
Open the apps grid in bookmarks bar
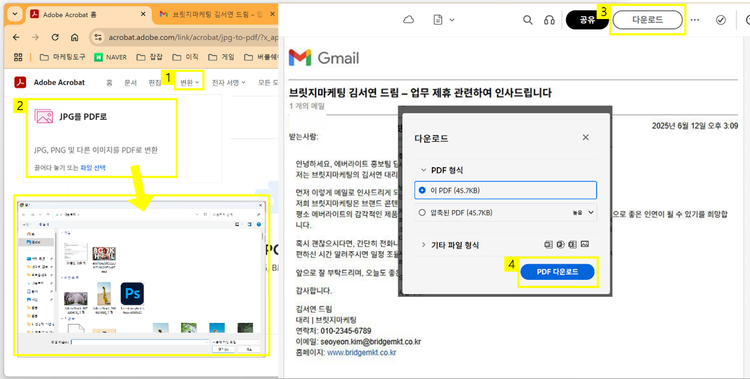tap(18, 57)
